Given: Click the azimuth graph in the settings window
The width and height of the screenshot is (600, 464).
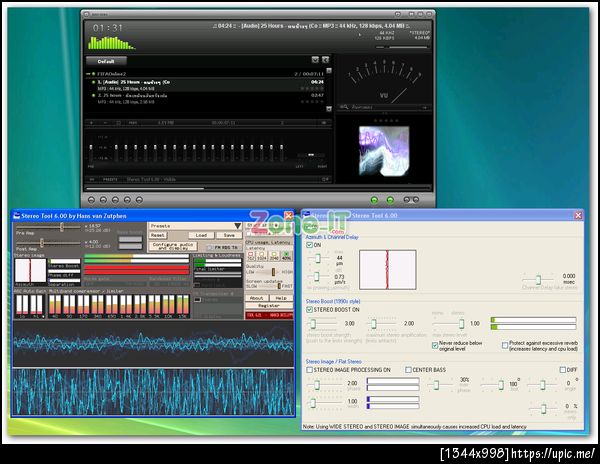Looking at the screenshot, I should coord(387,270).
